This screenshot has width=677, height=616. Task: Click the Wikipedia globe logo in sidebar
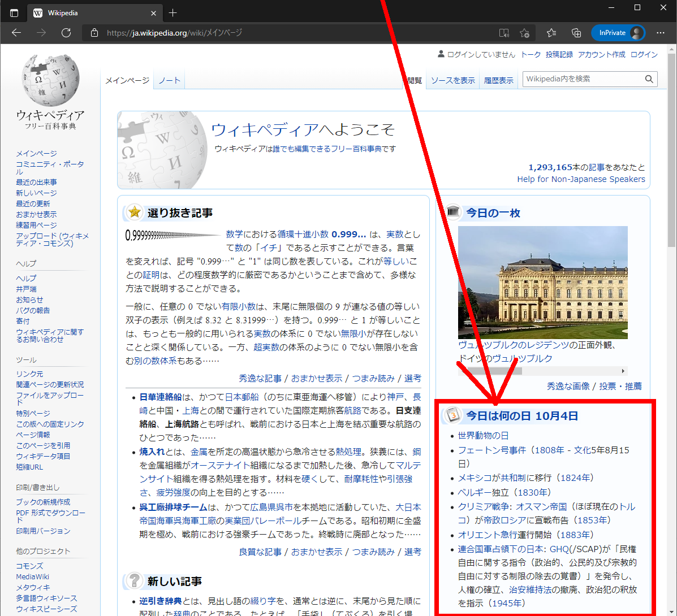point(50,80)
